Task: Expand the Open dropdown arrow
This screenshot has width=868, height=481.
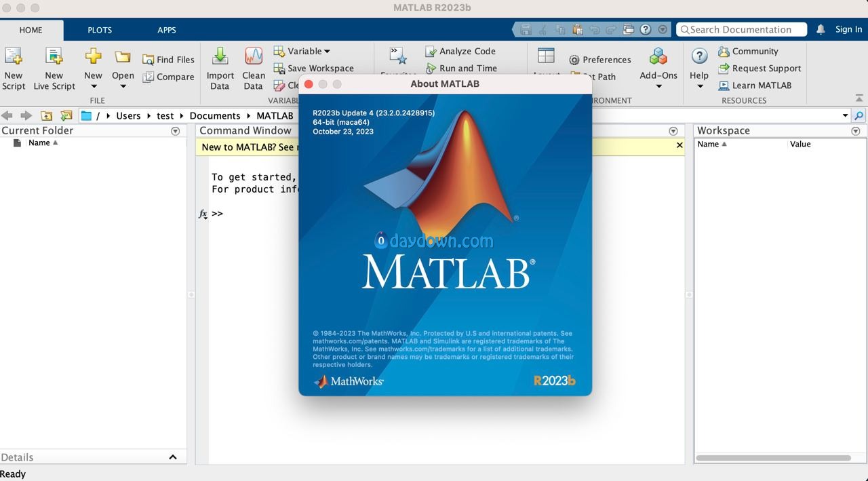Action: (123, 86)
